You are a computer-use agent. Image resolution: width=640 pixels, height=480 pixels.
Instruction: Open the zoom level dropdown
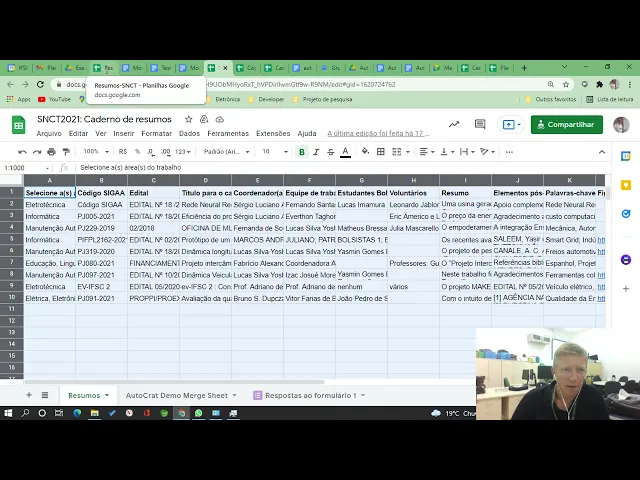pos(96,152)
